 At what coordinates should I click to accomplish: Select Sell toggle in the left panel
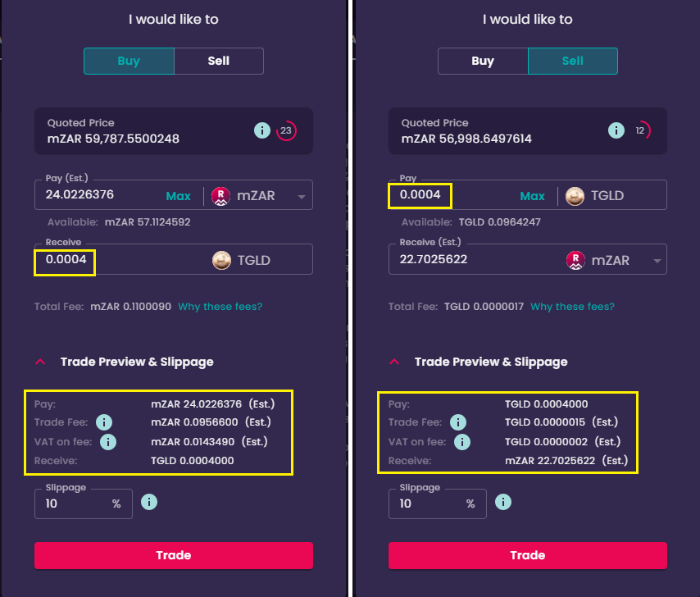click(x=219, y=61)
